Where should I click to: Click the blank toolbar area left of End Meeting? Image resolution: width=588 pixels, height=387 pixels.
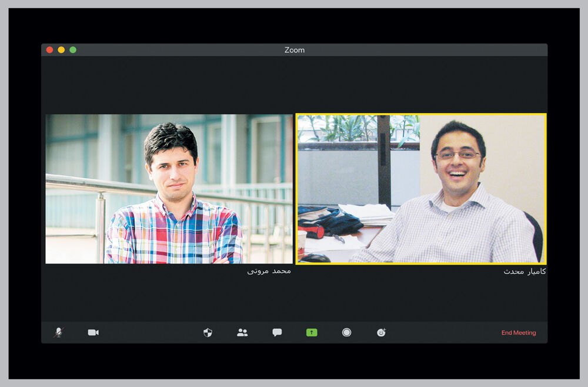point(443,333)
